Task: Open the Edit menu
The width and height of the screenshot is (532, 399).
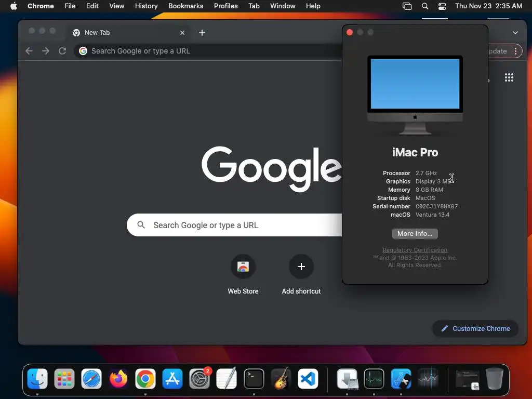Action: (x=92, y=6)
